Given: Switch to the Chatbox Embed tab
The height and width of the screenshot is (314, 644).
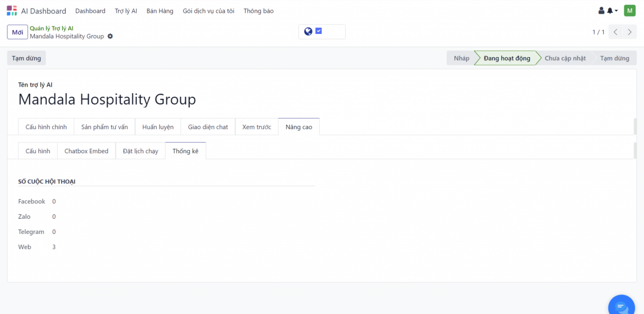Looking at the screenshot, I should 86,151.
